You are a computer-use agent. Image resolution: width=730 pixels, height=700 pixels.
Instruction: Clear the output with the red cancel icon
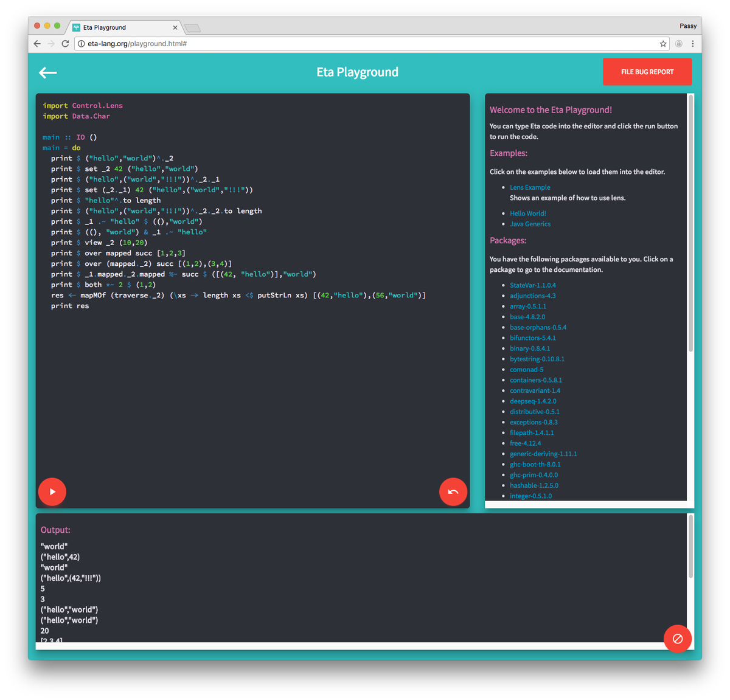point(678,639)
